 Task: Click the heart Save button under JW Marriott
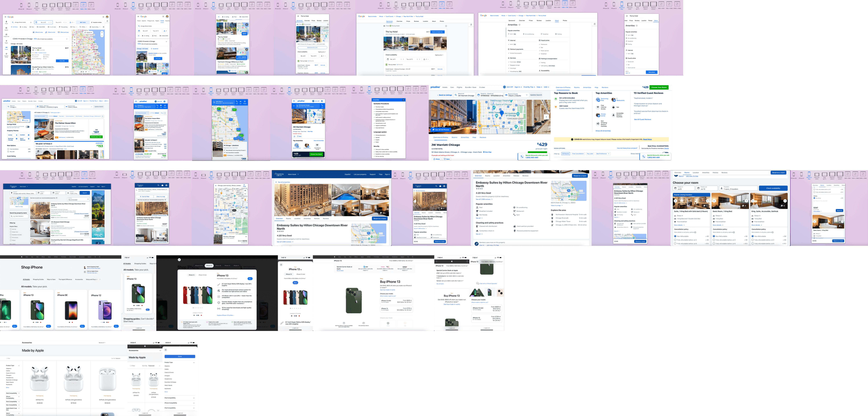(447, 159)
